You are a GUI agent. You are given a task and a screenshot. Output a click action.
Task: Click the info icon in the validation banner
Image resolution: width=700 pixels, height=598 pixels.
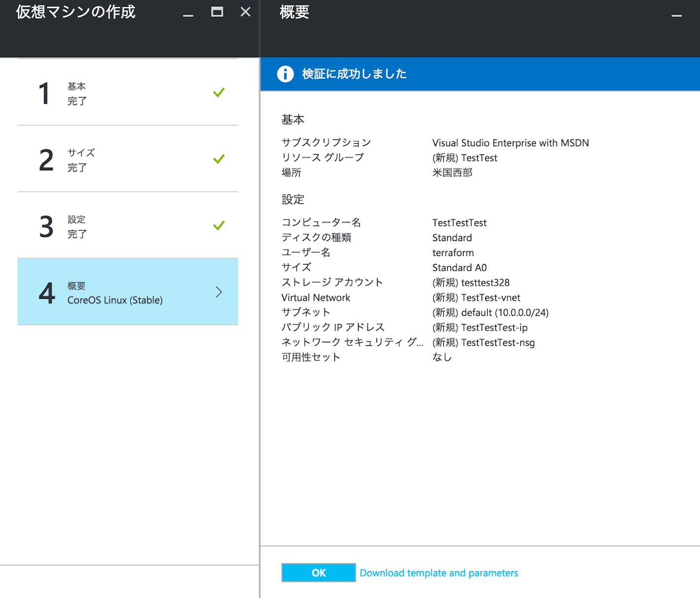point(285,74)
